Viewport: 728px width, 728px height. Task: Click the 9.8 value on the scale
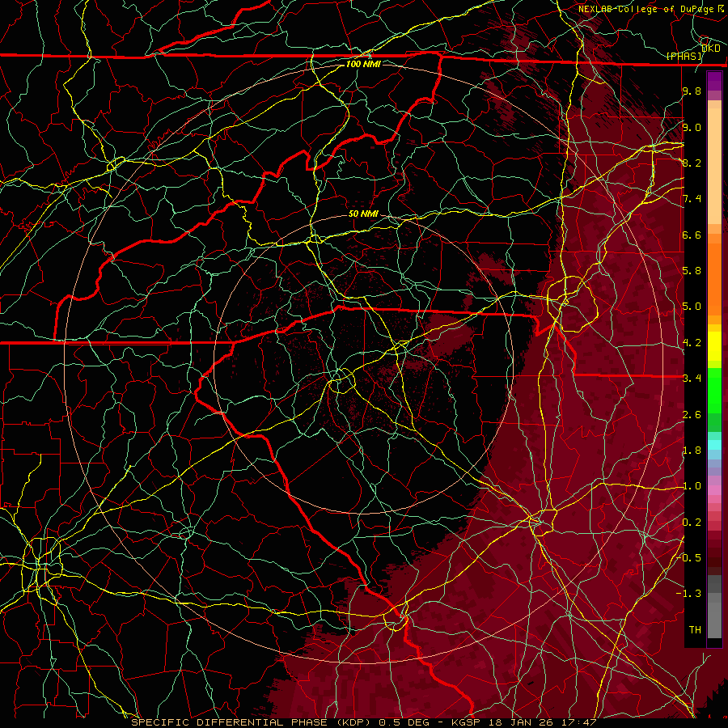[692, 91]
